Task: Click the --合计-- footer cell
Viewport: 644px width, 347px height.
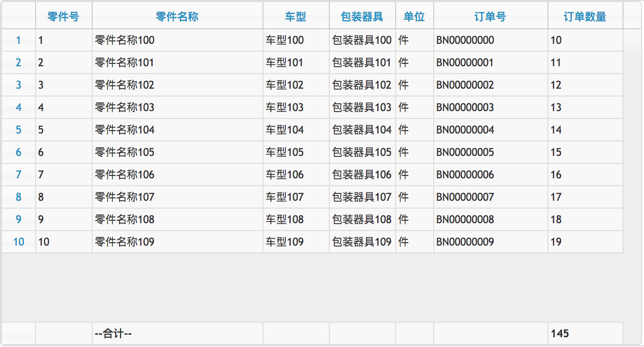Action: 178,334
